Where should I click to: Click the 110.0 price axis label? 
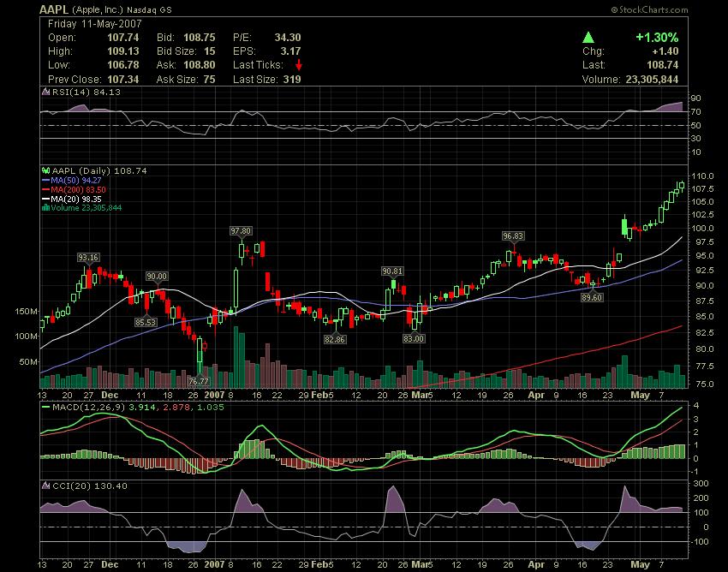[x=702, y=176]
